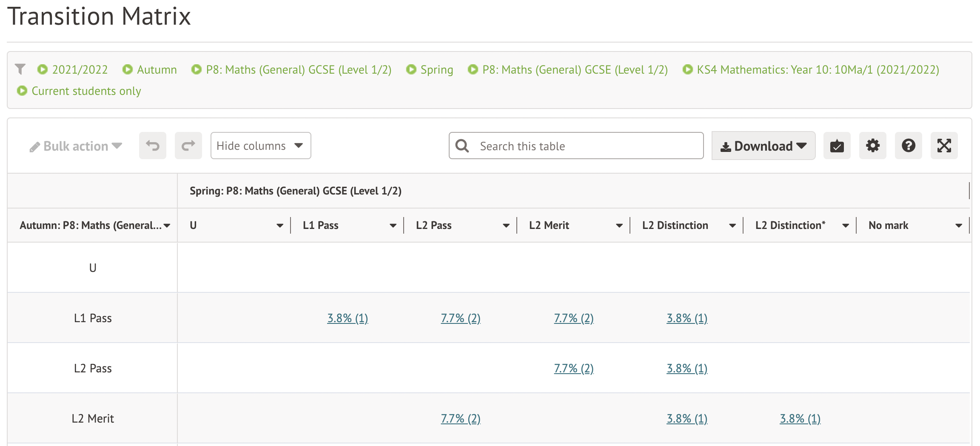
Task: Select the Current students only filter
Action: pyautogui.click(x=86, y=91)
